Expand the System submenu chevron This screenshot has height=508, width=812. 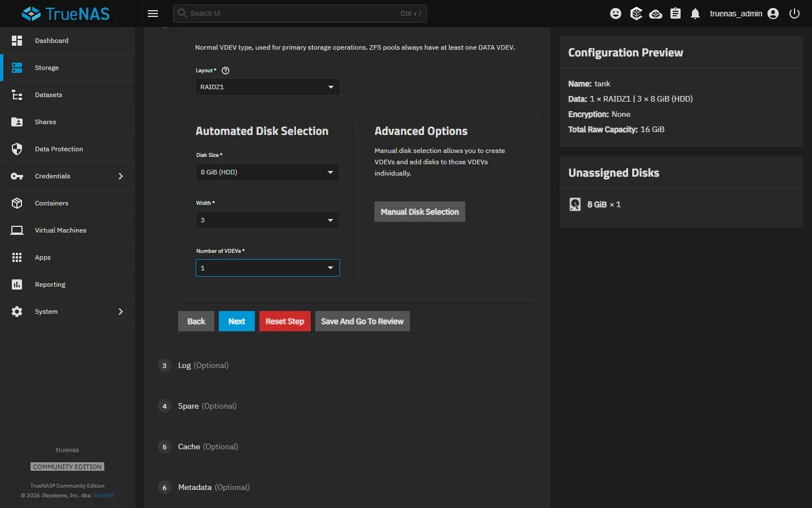click(x=121, y=312)
